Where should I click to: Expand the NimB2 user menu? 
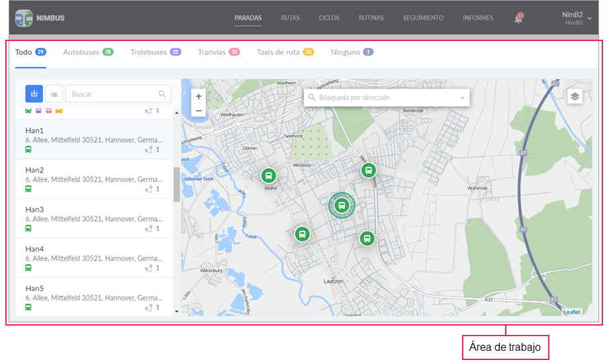[x=589, y=19]
